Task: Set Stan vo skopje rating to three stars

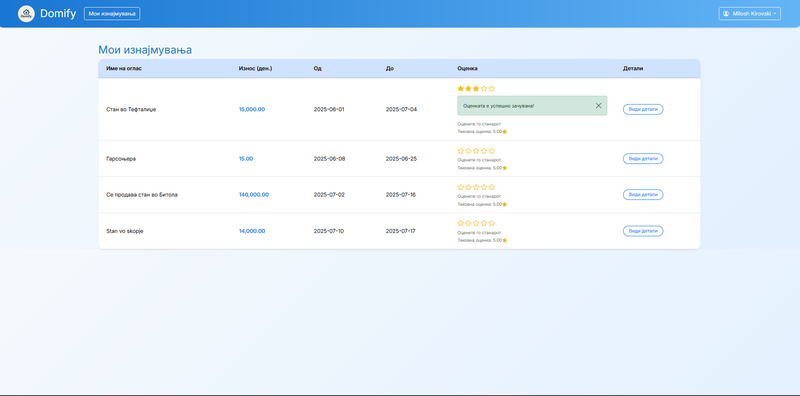Action: (476, 224)
